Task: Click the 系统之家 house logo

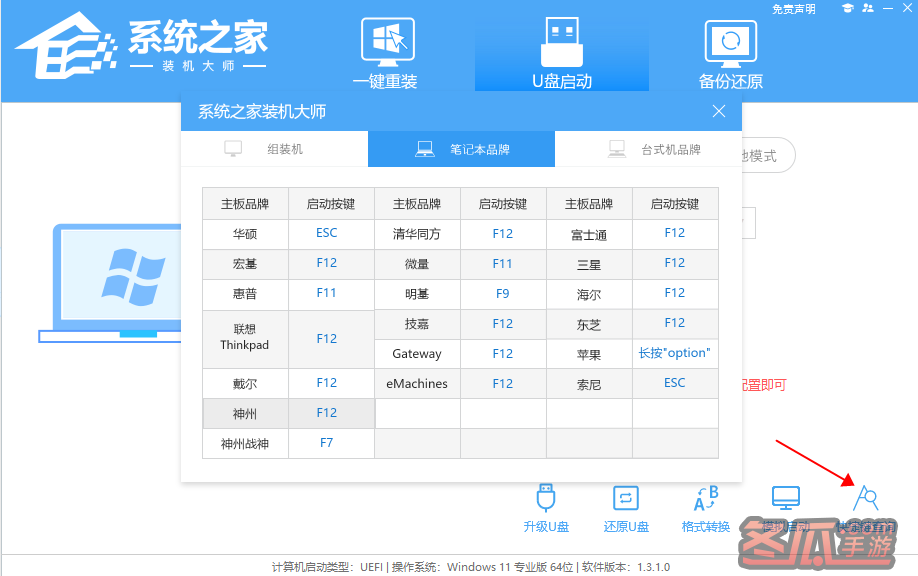Action: click(66, 46)
